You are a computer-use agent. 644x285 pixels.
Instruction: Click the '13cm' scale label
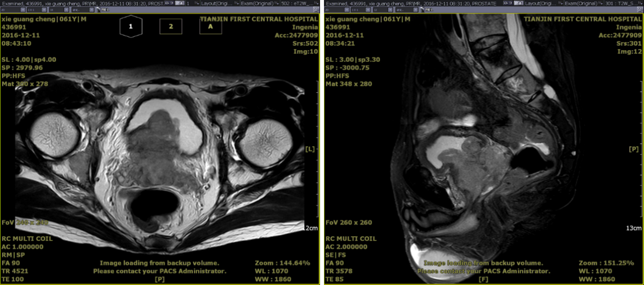(x=634, y=228)
